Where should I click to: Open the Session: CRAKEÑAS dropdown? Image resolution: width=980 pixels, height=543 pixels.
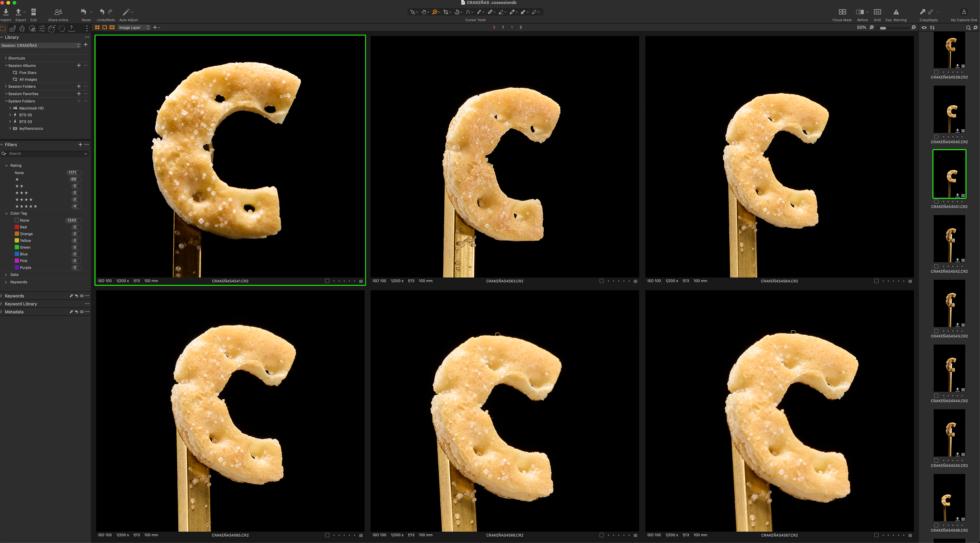pos(41,45)
